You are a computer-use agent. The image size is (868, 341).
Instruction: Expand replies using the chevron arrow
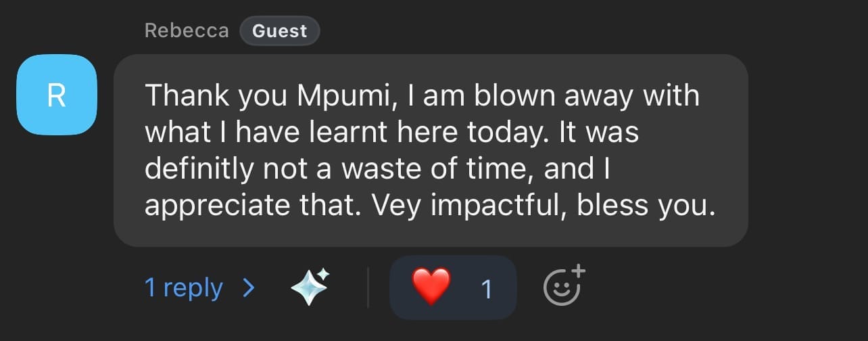click(249, 288)
